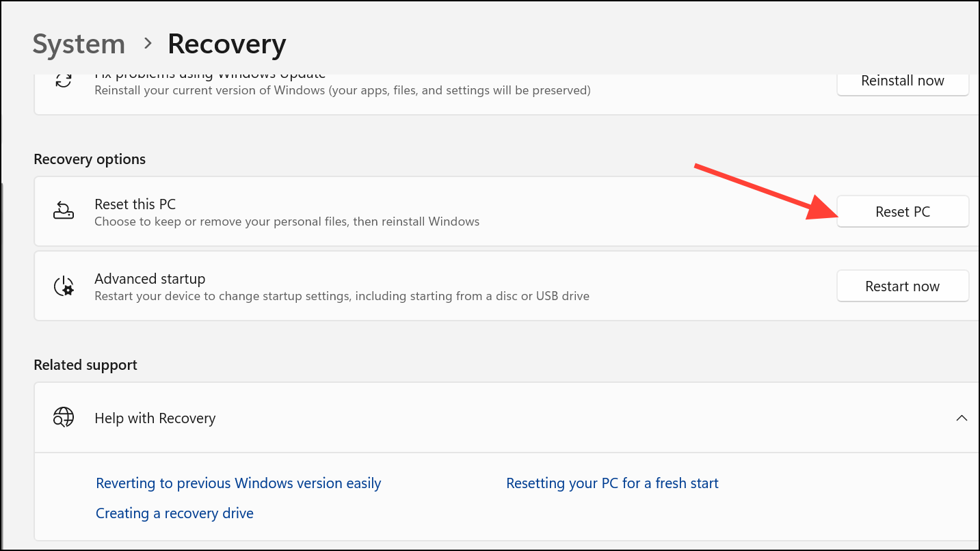Click 'Choose to keep or remove your personal files' description
The width and height of the screenshot is (980, 551).
coord(287,221)
